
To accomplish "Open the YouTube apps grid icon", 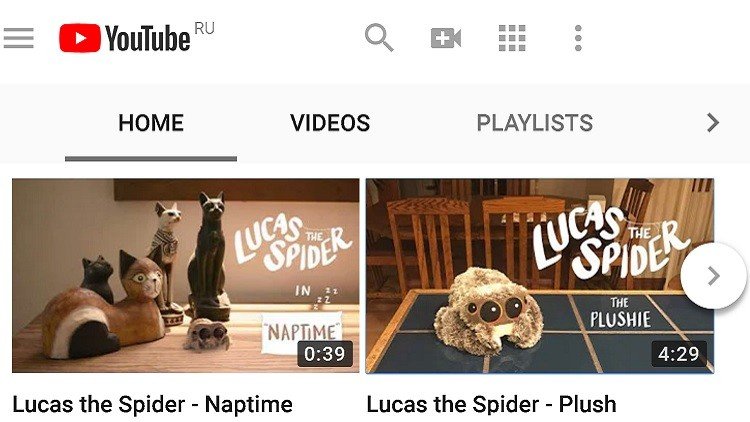I will point(512,38).
